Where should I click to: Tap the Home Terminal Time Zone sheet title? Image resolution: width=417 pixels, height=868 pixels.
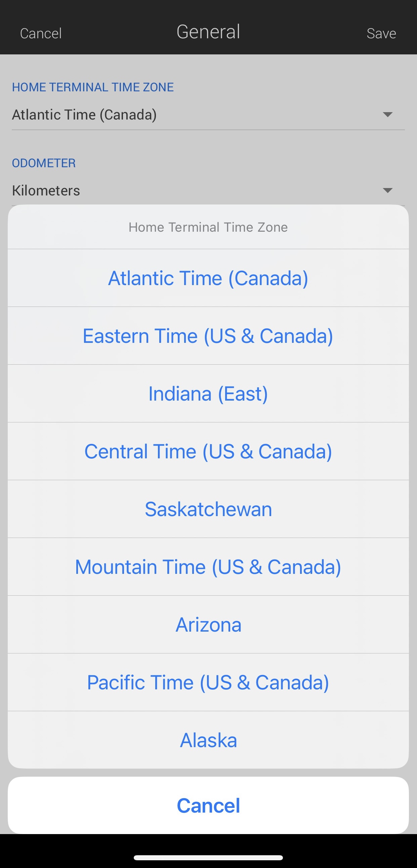pos(208,227)
